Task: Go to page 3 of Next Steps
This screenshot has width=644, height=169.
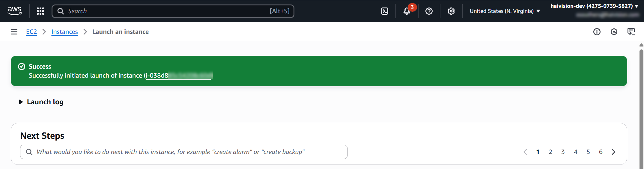Action: tap(563, 152)
